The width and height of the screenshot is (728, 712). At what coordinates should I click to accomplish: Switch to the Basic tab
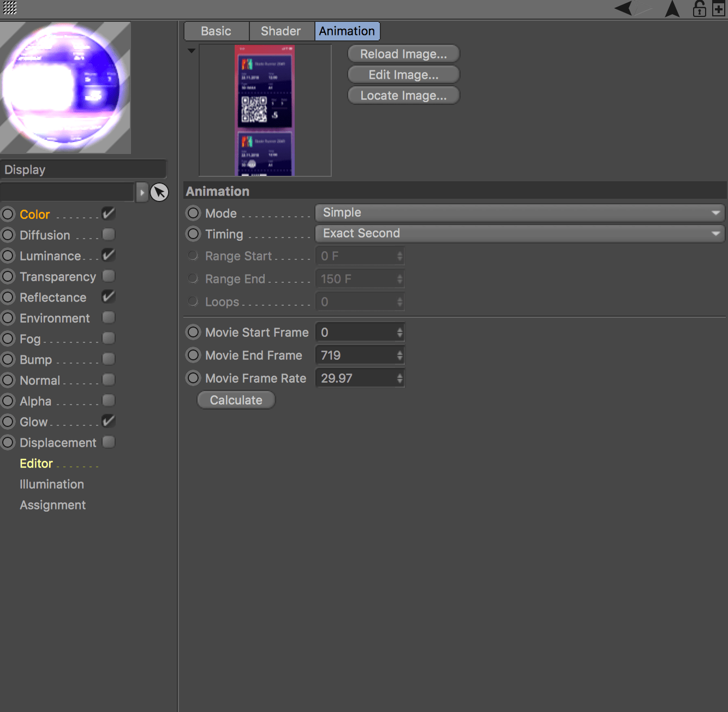click(x=216, y=31)
